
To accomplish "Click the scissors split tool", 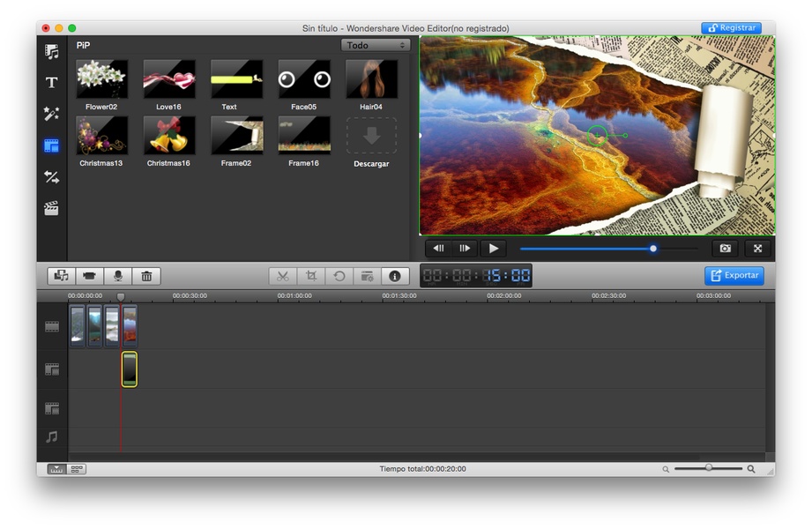I will pos(282,276).
